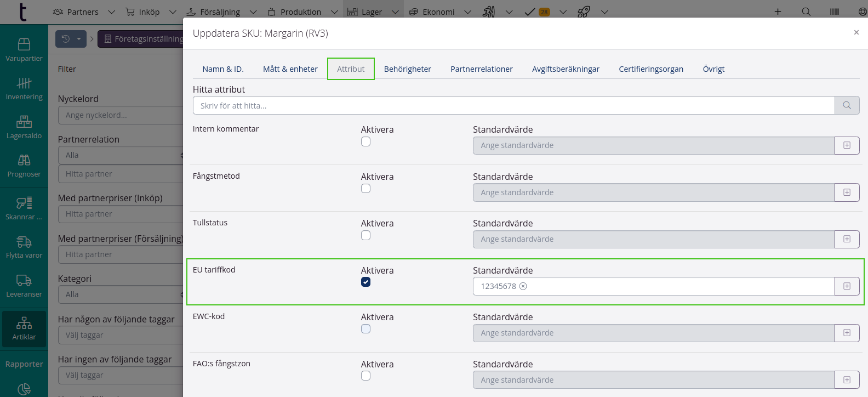This screenshot has width=868, height=397.
Task: Switch to the Mått & enheter tab
Action: [290, 69]
